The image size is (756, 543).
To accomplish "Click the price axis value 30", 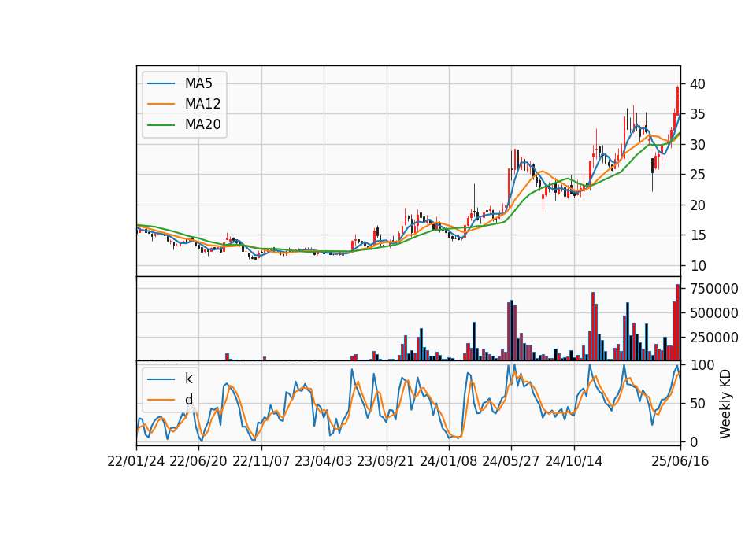I will point(697,145).
